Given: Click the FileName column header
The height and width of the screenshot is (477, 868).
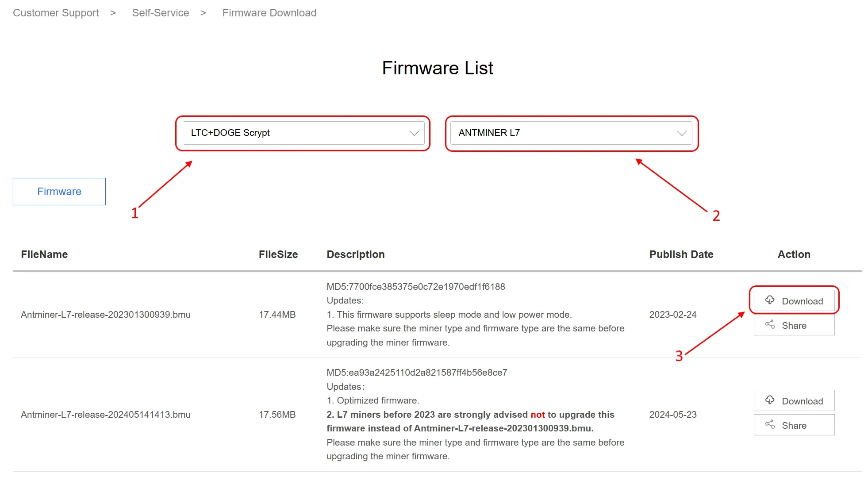Looking at the screenshot, I should pos(44,254).
